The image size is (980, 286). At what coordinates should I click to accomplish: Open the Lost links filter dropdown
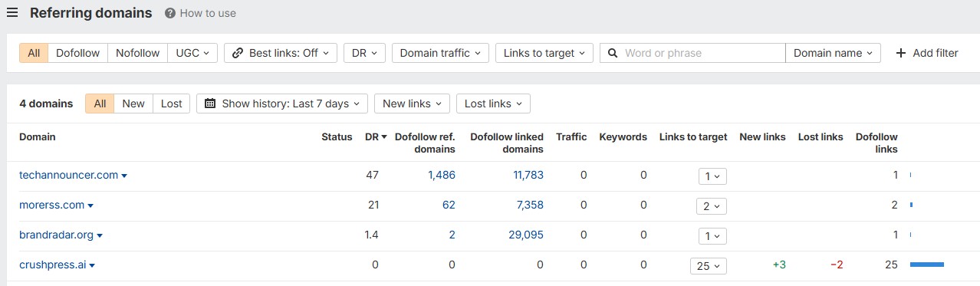(x=493, y=104)
